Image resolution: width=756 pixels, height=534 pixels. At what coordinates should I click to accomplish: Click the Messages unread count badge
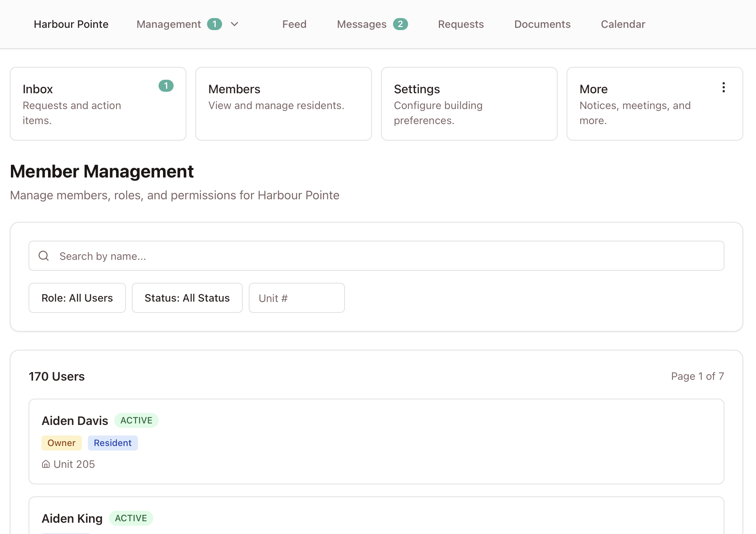400,24
